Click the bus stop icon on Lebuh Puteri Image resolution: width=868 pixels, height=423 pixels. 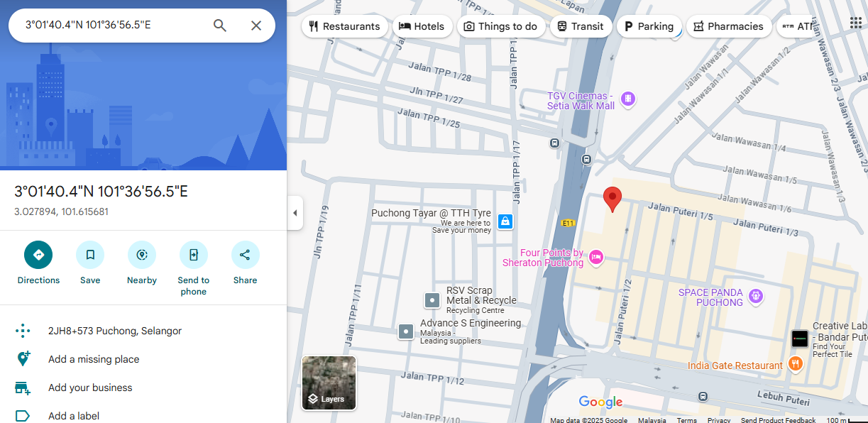(x=703, y=396)
